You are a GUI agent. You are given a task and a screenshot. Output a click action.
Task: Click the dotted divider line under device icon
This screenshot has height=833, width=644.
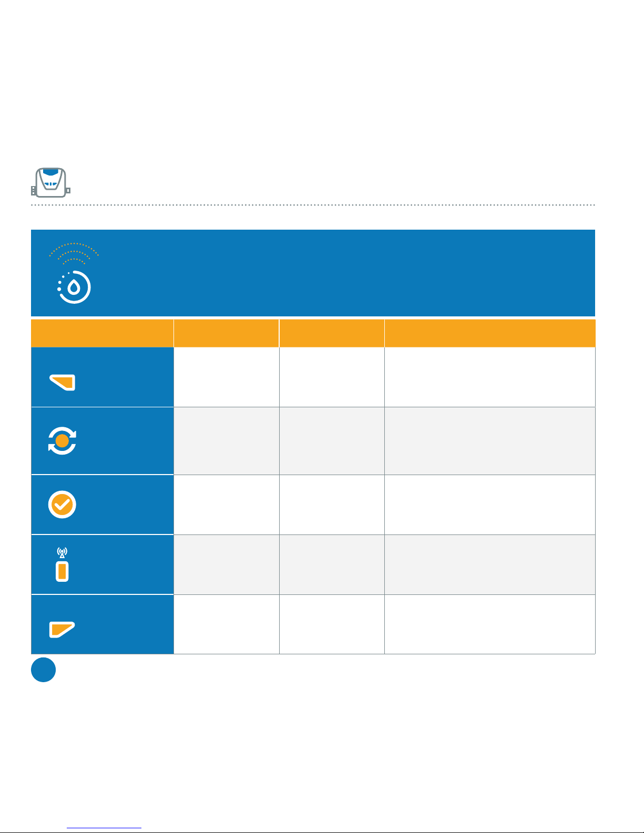[313, 205]
